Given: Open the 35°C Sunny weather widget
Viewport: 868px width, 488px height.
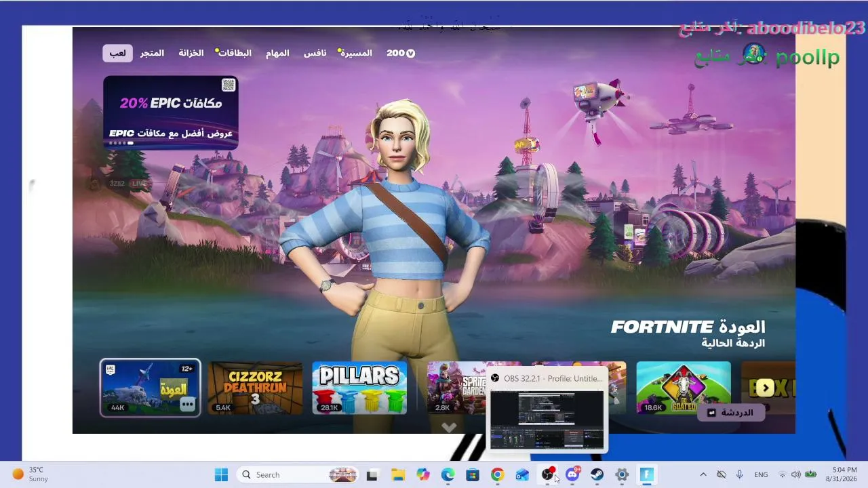Looking at the screenshot, I should pyautogui.click(x=31, y=474).
